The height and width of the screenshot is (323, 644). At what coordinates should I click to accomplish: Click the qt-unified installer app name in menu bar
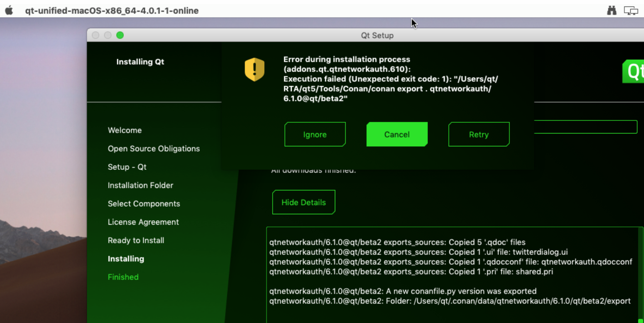pos(112,10)
